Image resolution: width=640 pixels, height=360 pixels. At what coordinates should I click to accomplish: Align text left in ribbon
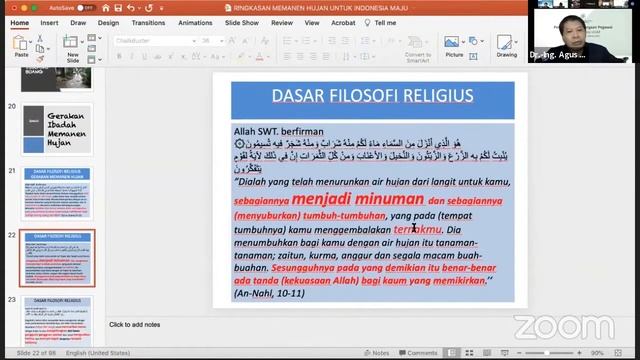pos(287,56)
